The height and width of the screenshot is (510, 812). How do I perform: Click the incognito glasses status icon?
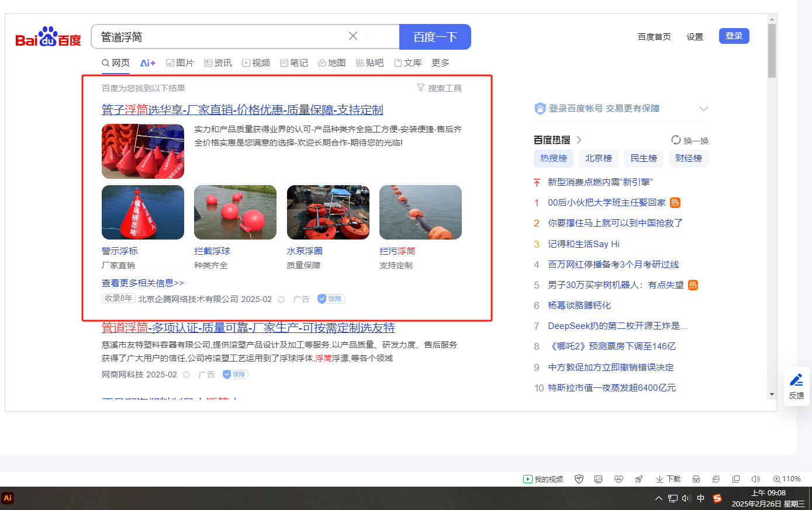[x=696, y=479]
